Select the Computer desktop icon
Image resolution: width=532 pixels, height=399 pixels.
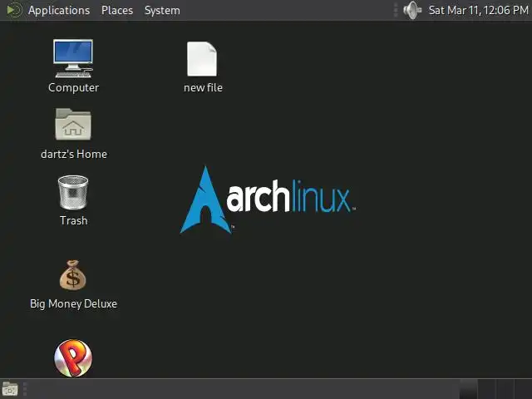click(x=73, y=58)
